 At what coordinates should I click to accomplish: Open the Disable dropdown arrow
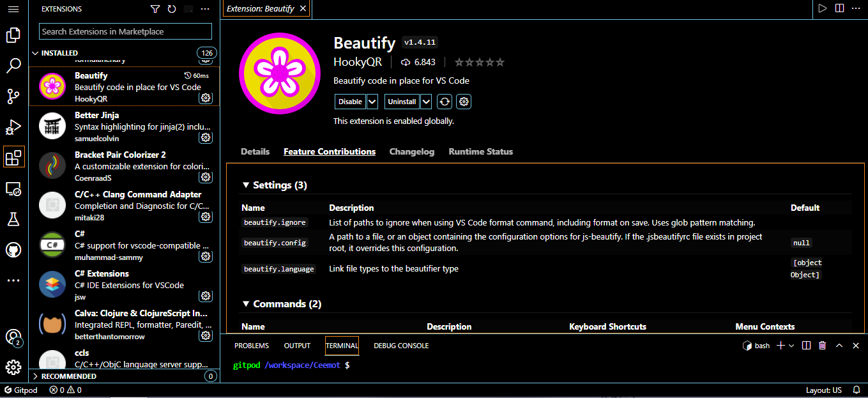(x=372, y=102)
